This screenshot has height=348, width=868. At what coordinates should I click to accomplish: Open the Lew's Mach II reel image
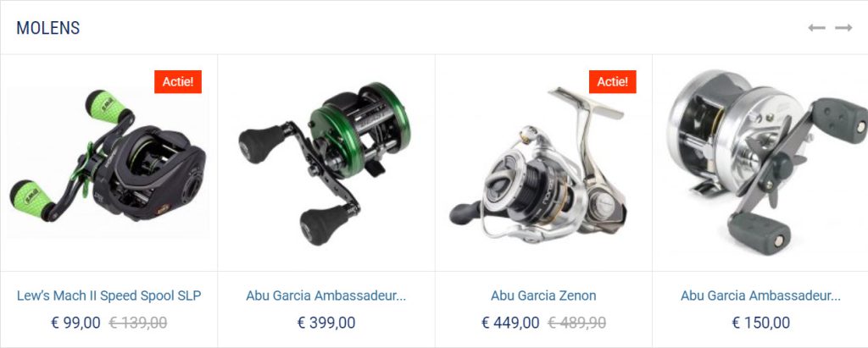click(108, 162)
